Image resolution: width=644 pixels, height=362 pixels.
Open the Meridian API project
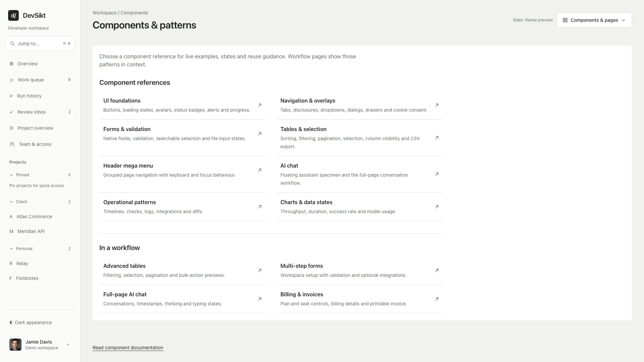pyautogui.click(x=40, y=231)
